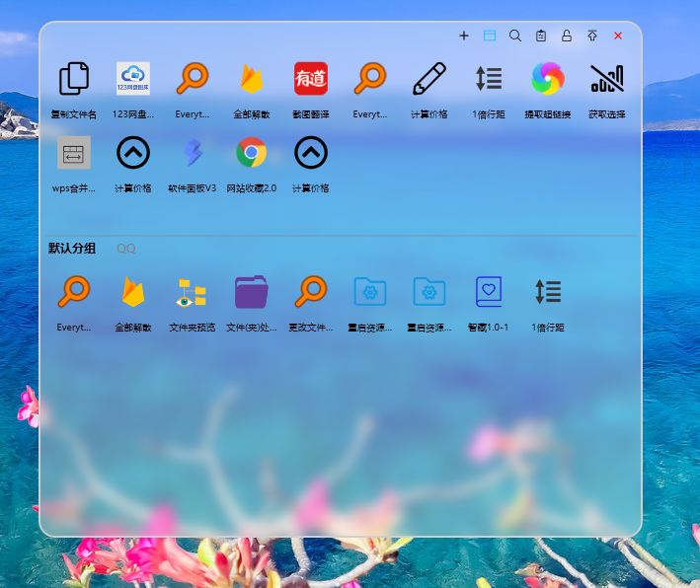Image resolution: width=700 pixels, height=588 pixels.
Task: Toggle the panel lock icon
Action: pos(567,36)
